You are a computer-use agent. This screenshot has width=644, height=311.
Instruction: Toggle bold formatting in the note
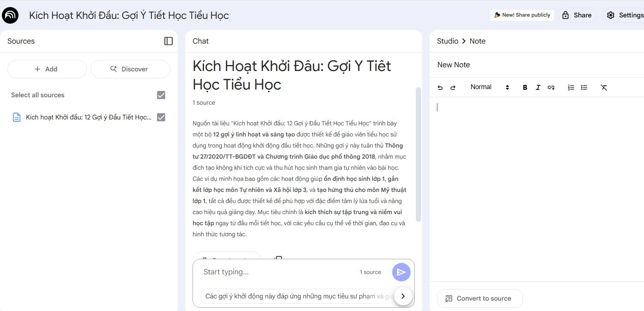coord(525,88)
